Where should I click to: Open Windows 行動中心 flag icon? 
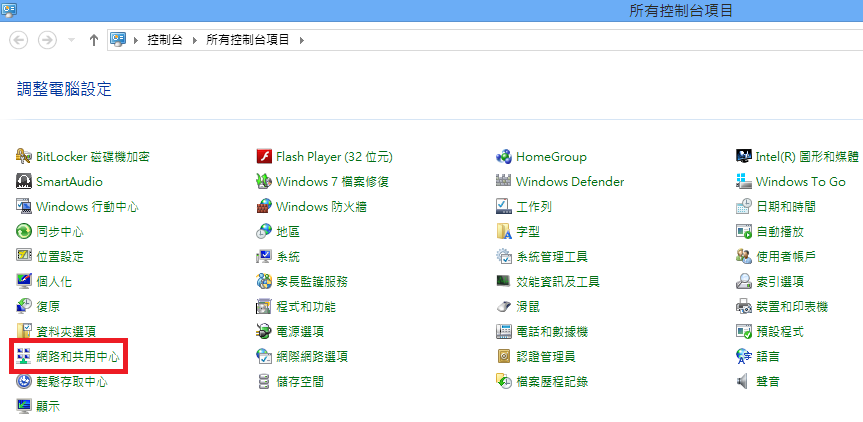coord(24,207)
